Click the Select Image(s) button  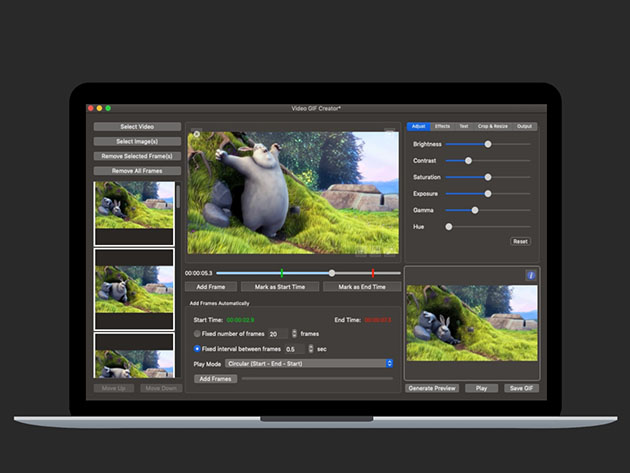click(x=137, y=141)
